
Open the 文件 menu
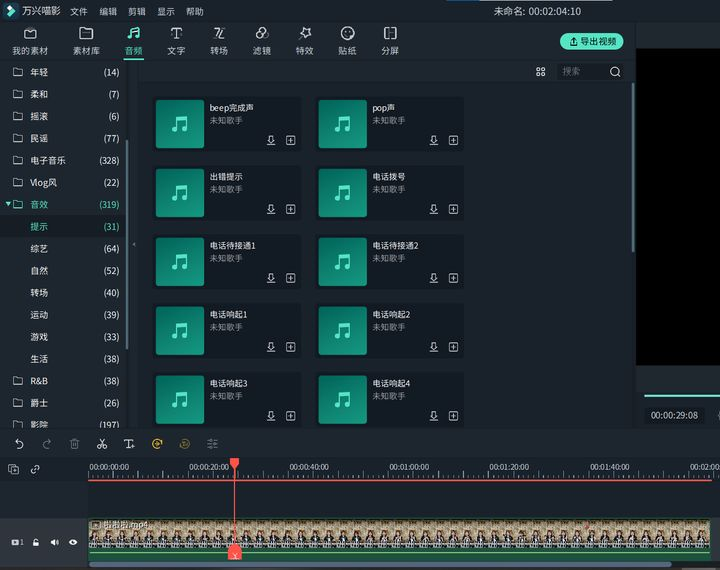(x=79, y=11)
